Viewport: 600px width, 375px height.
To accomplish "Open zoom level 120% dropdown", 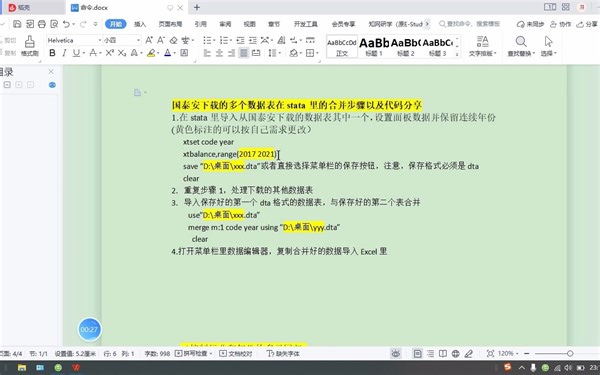I will pyautogui.click(x=517, y=354).
